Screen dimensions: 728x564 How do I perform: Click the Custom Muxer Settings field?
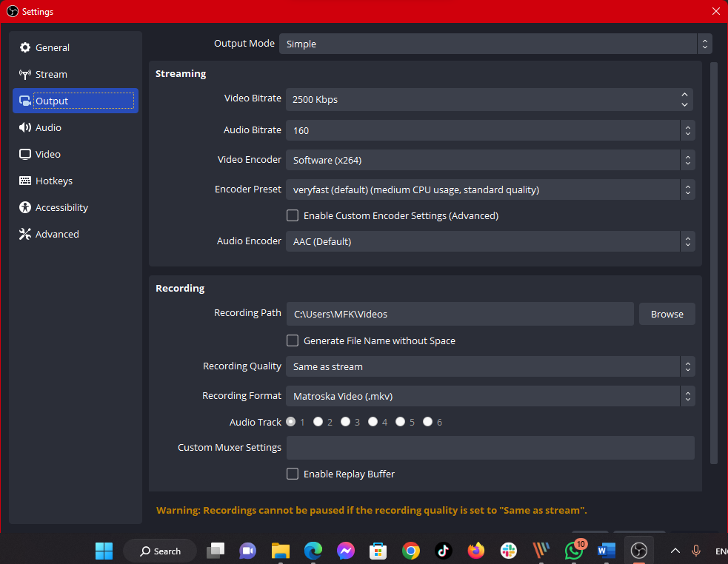pyautogui.click(x=490, y=447)
